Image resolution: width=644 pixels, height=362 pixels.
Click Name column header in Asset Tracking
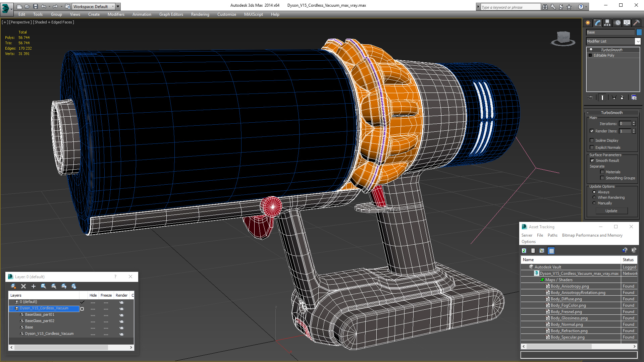pos(571,260)
